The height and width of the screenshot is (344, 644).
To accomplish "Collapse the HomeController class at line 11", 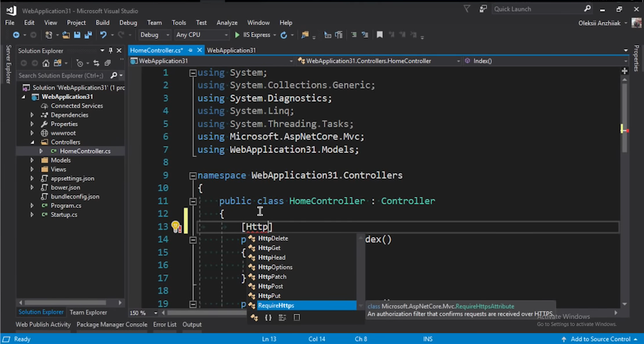I will 193,202.
